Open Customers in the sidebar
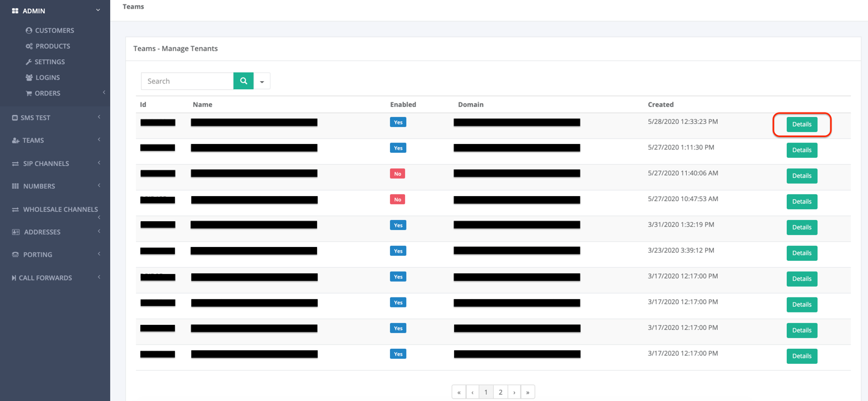This screenshot has height=401, width=868. tap(55, 30)
